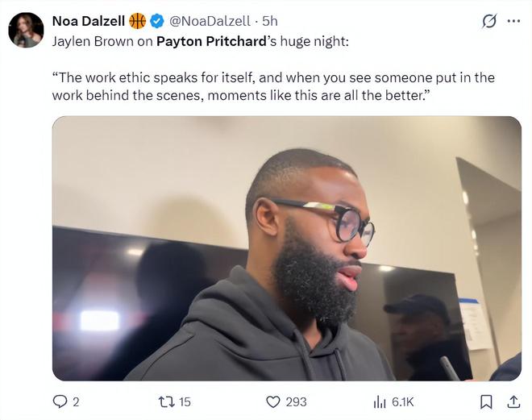Click the 293 likes count

296,401
